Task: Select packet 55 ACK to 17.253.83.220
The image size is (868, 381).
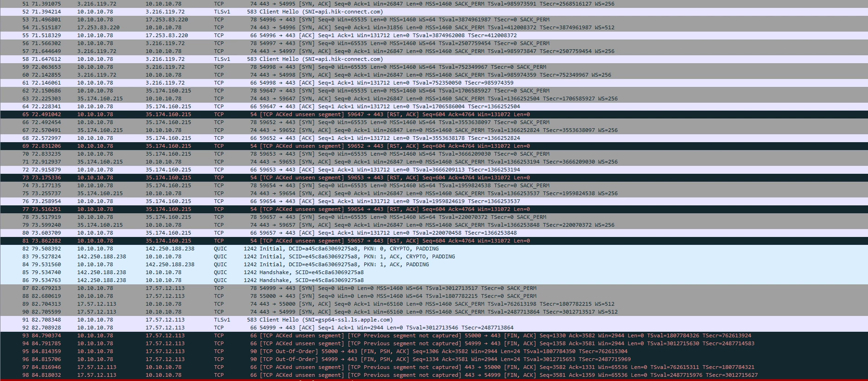Action: [x=434, y=35]
